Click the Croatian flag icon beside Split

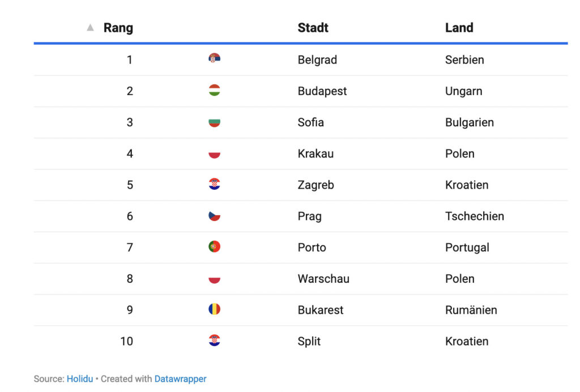[x=214, y=340]
